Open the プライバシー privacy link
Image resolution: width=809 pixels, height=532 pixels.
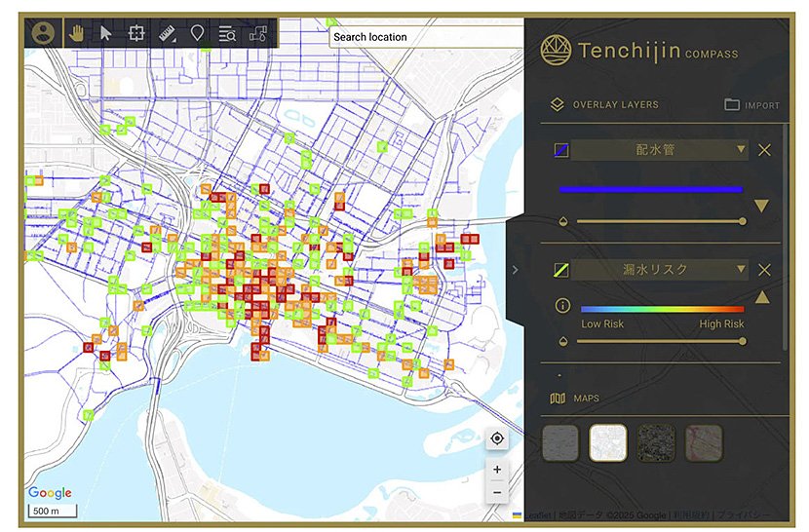[743, 515]
